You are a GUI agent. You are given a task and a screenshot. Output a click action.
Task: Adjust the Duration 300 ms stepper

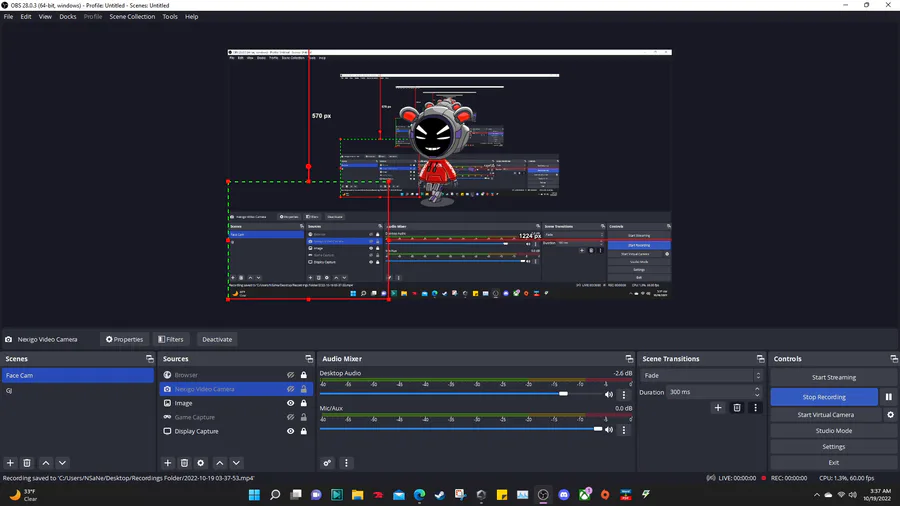pos(757,392)
